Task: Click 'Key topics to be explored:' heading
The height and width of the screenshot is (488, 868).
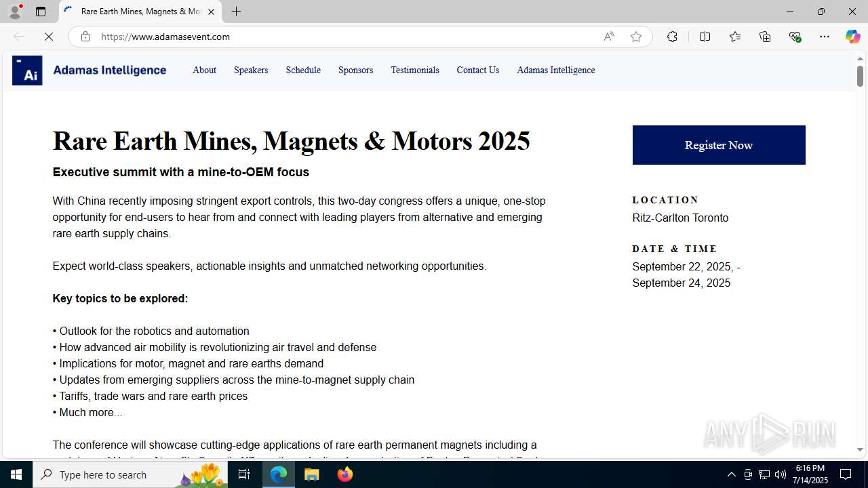Action: coord(120,298)
